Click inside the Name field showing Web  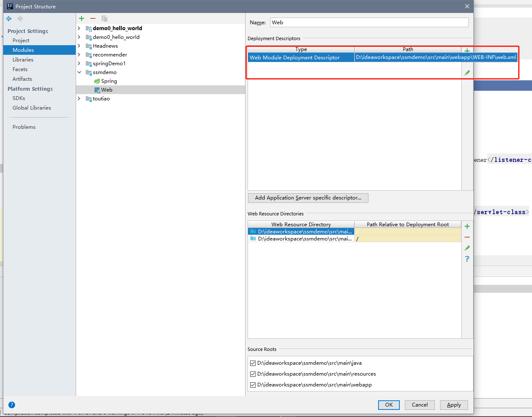pos(368,22)
